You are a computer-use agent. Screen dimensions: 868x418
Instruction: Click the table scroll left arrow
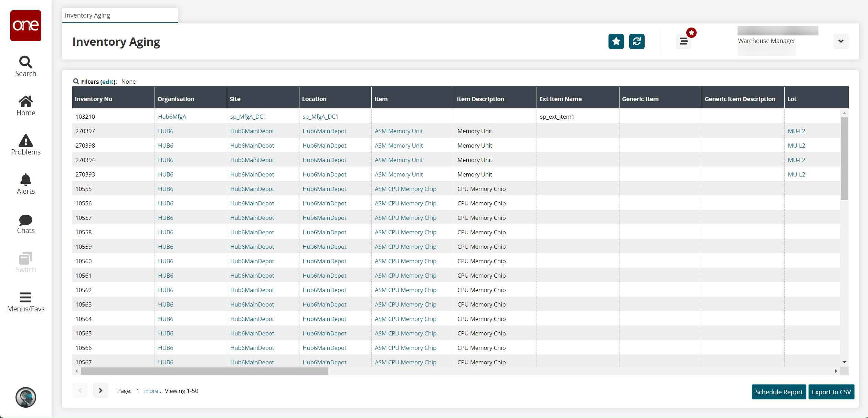76,371
